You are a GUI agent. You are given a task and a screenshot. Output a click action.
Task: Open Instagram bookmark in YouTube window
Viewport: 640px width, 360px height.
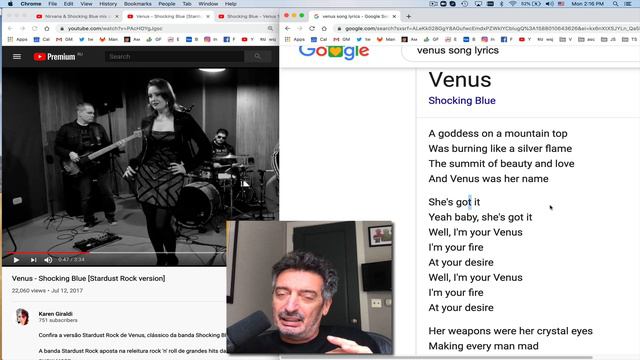211,40
